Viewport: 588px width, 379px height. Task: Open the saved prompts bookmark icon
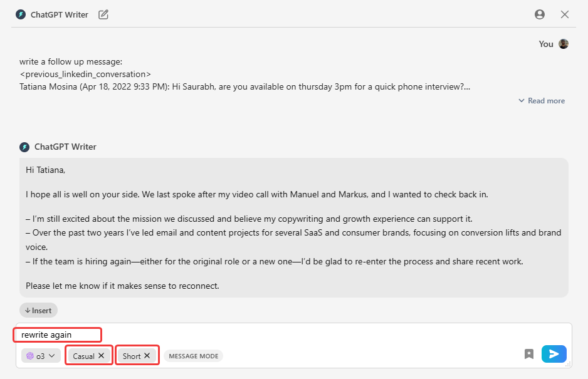click(528, 354)
